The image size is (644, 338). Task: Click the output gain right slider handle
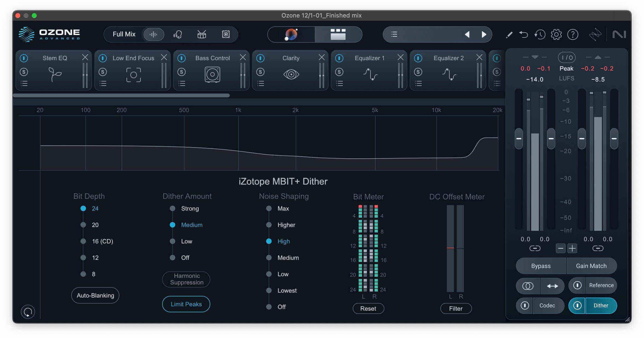614,139
